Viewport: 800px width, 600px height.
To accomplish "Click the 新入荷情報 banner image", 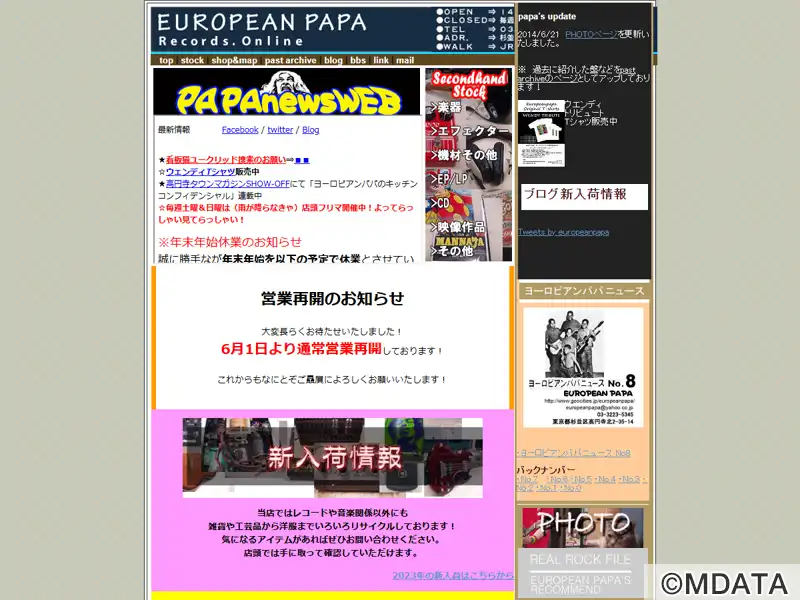I will point(333,458).
